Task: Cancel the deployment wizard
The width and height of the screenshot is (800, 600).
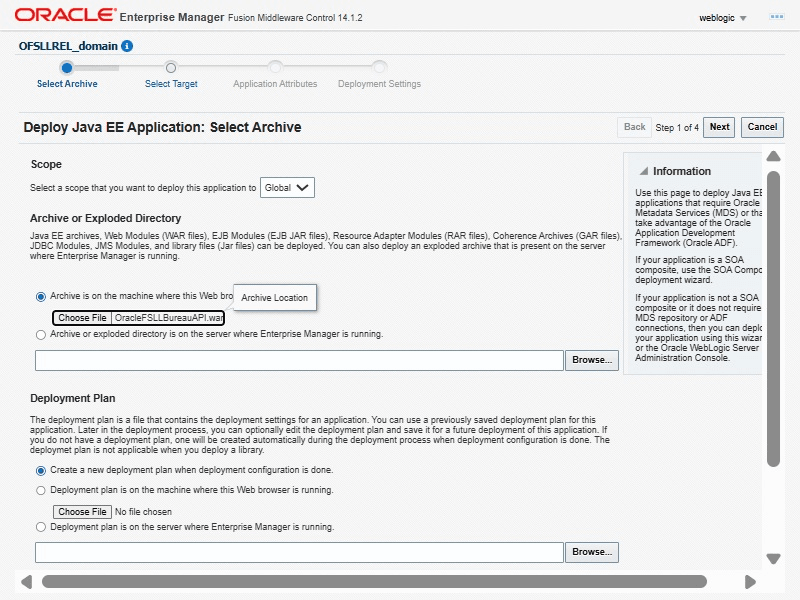Action: [x=762, y=127]
